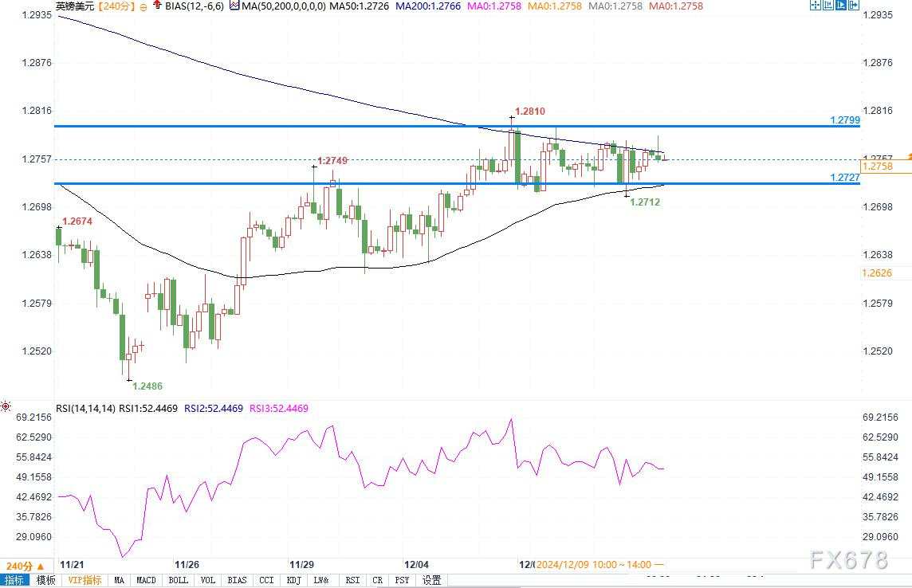Click the 1.2712 low price label
This screenshot has height=588, width=912.
pyautogui.click(x=645, y=202)
